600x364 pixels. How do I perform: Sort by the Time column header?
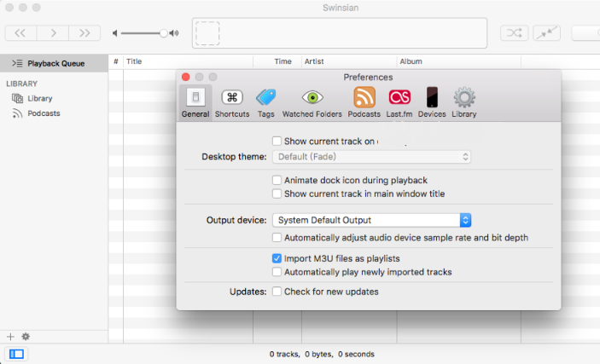click(x=277, y=61)
